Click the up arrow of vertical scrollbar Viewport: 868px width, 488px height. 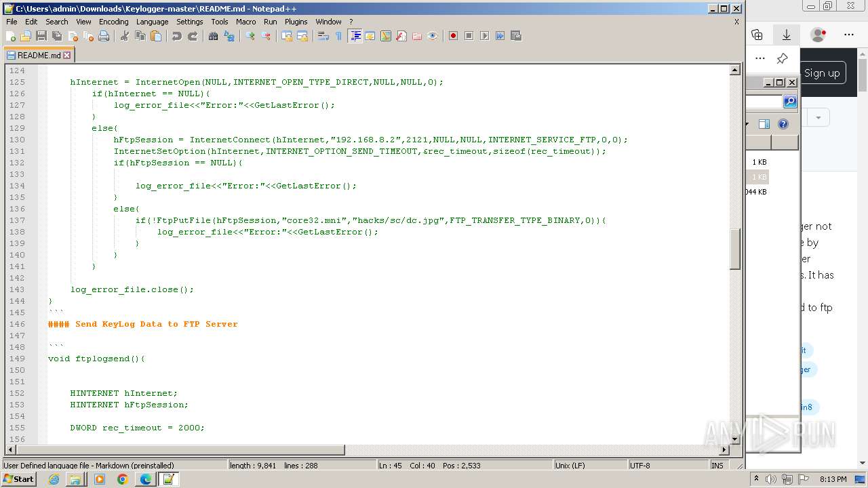coord(735,70)
